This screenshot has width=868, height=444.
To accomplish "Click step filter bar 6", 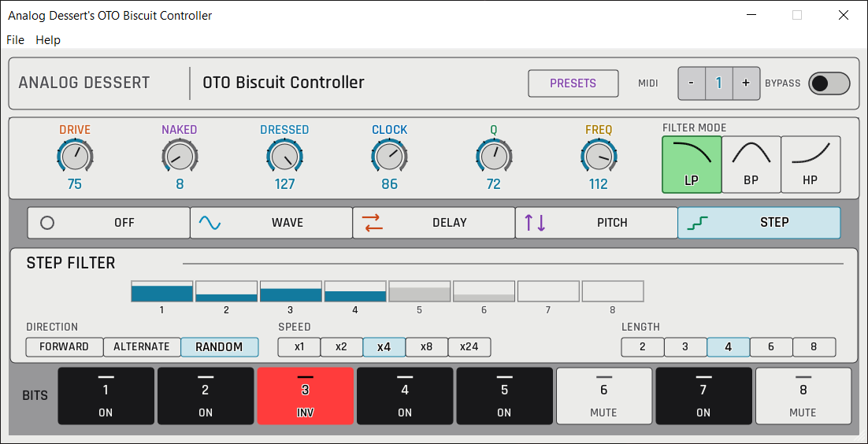I will 484,291.
